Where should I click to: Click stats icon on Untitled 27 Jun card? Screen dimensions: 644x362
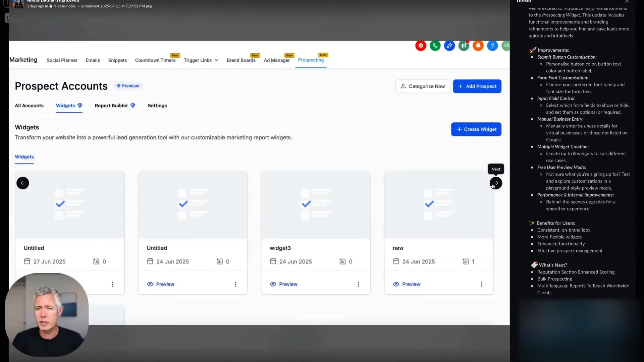click(x=96, y=261)
